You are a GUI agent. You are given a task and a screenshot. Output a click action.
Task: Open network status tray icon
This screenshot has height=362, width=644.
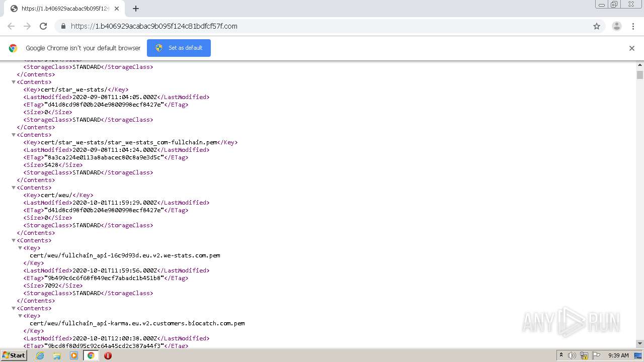(584, 355)
